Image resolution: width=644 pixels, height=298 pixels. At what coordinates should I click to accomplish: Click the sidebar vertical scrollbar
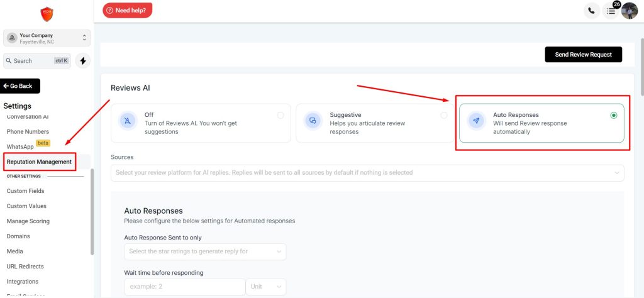pyautogui.click(x=92, y=212)
